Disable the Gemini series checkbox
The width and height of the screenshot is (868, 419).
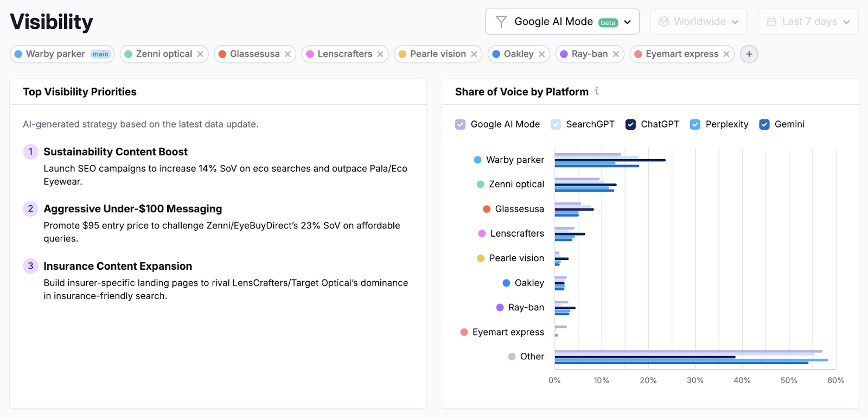pyautogui.click(x=764, y=124)
